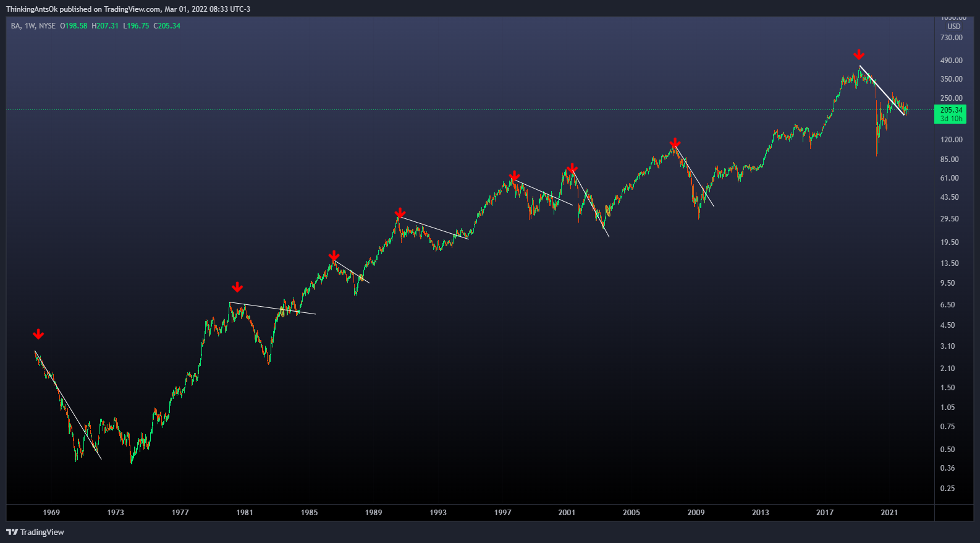The width and height of the screenshot is (980, 543).
Task: Click the 0.50 price axis label
Action: point(948,450)
